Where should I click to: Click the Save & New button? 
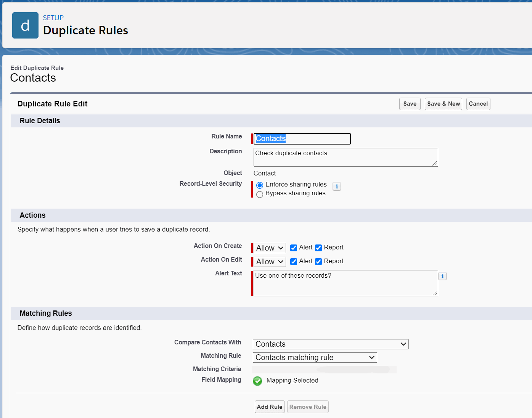[443, 104]
